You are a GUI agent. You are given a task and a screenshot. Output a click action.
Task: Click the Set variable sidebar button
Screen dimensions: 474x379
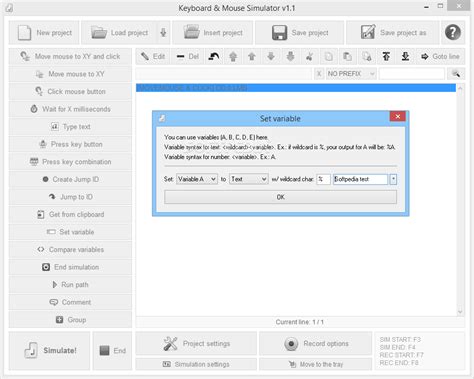(70, 232)
